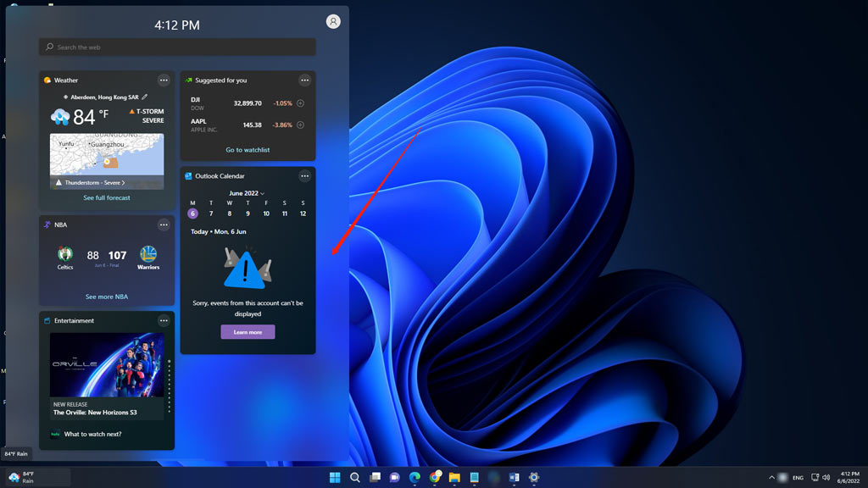Open Microsoft Edge from the taskbar
The height and width of the screenshot is (488, 868).
click(x=415, y=477)
